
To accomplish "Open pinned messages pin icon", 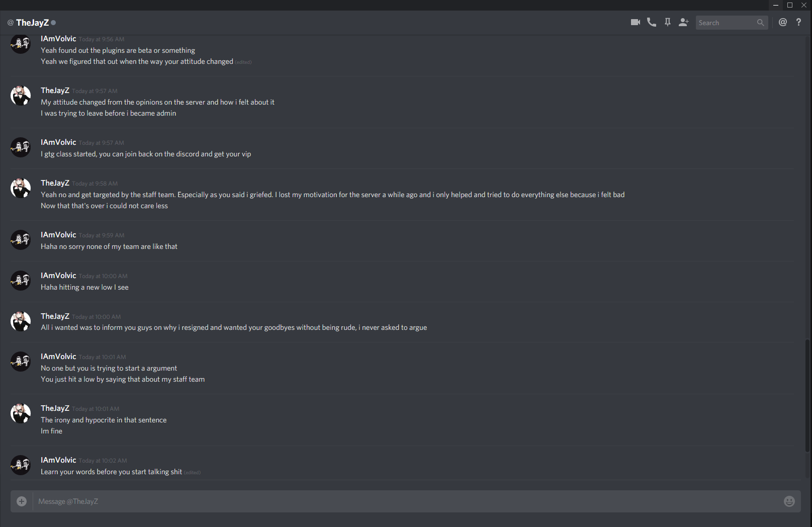I will point(668,22).
